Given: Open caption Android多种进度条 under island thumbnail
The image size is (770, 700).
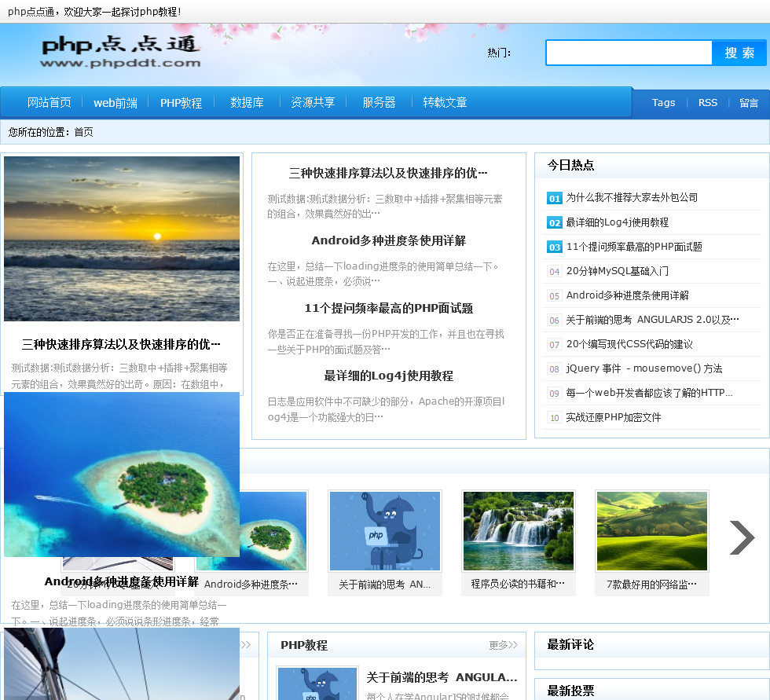Looking at the screenshot, I should (251, 585).
